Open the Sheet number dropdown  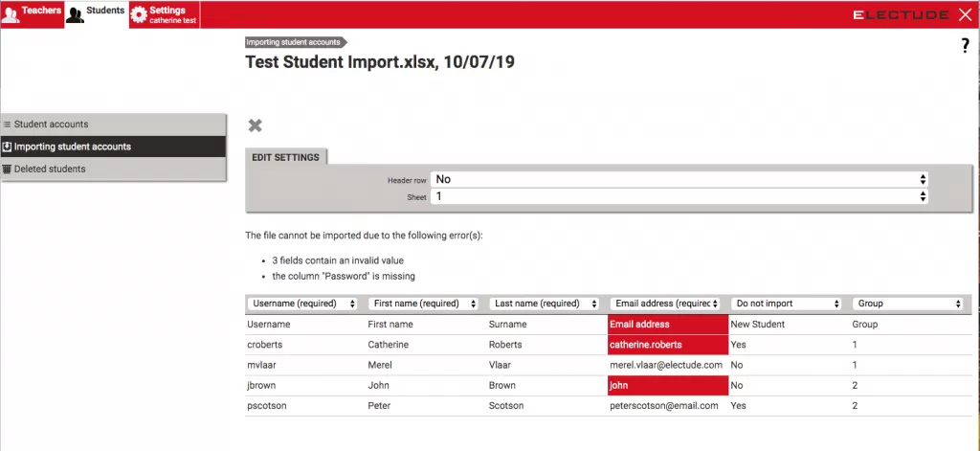679,196
